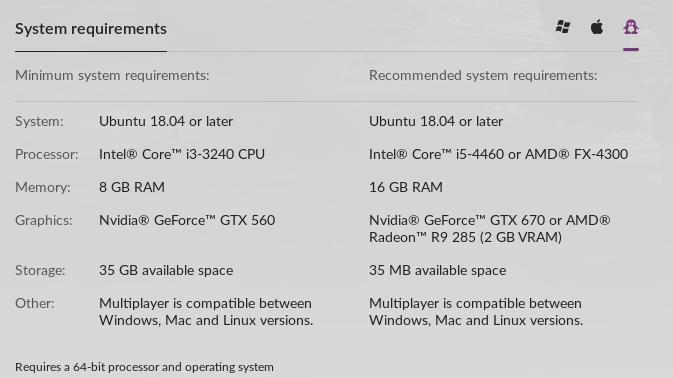
Task: Click the GeForce GTX 560 text
Action: click(x=187, y=221)
